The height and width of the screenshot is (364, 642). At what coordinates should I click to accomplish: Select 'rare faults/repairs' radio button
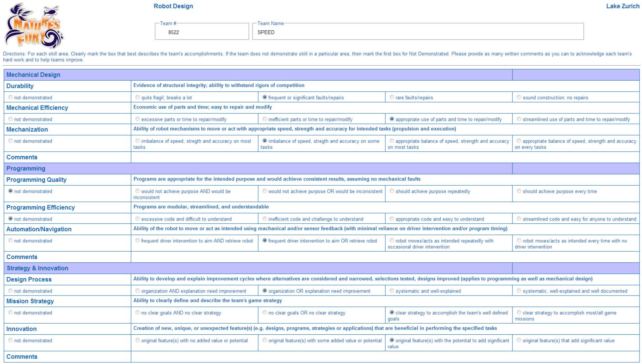(x=392, y=97)
